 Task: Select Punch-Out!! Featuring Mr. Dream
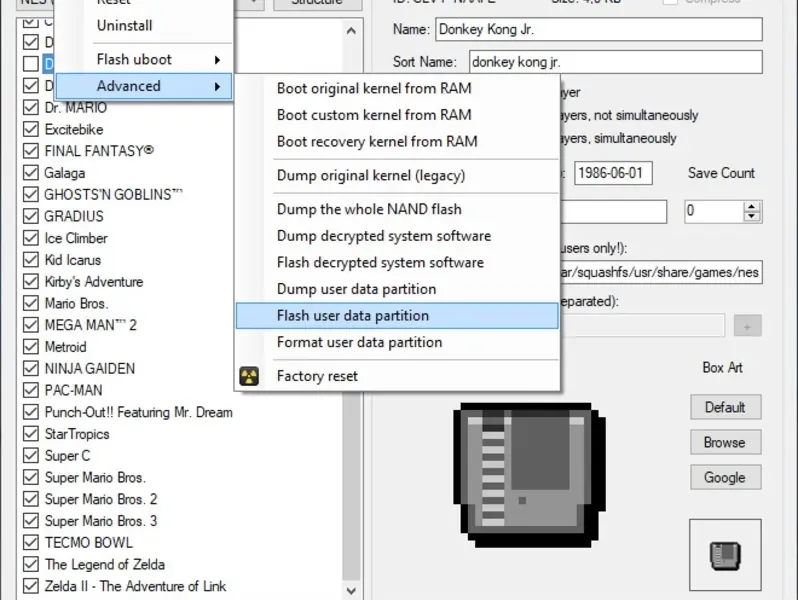(138, 412)
